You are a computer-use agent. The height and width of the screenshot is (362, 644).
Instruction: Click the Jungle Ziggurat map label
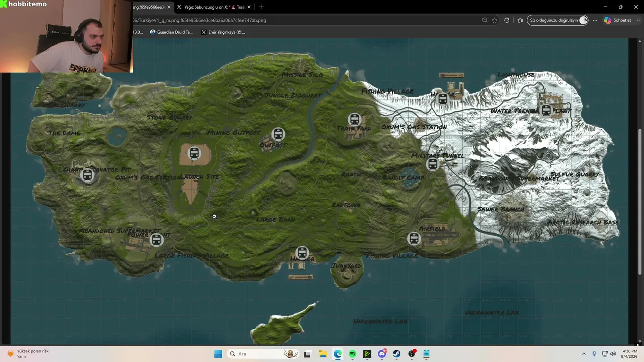[293, 95]
